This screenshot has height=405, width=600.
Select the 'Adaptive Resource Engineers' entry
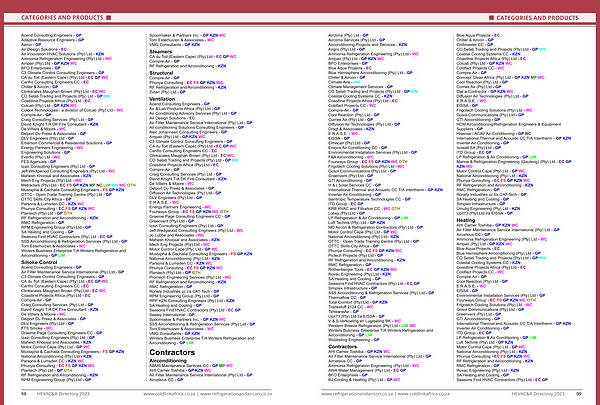coord(52,40)
